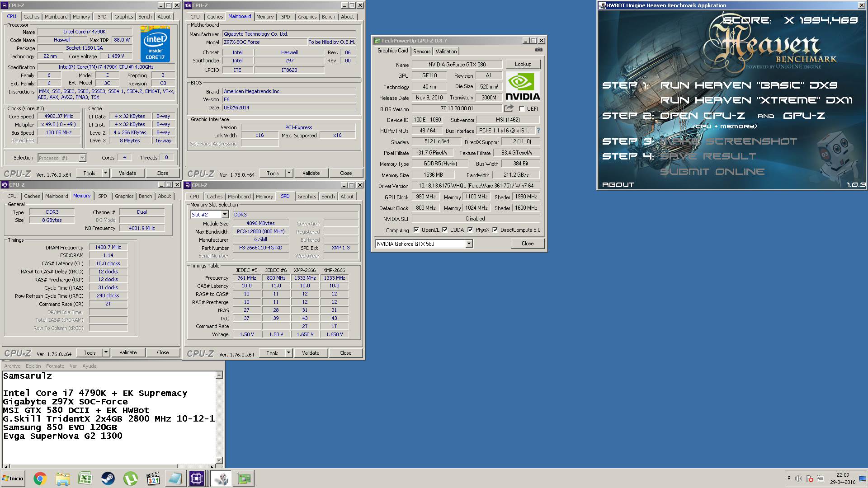Open the HWBOT Heaven title bar icon menu
Image resolution: width=868 pixels, height=488 pixels.
(602, 5)
